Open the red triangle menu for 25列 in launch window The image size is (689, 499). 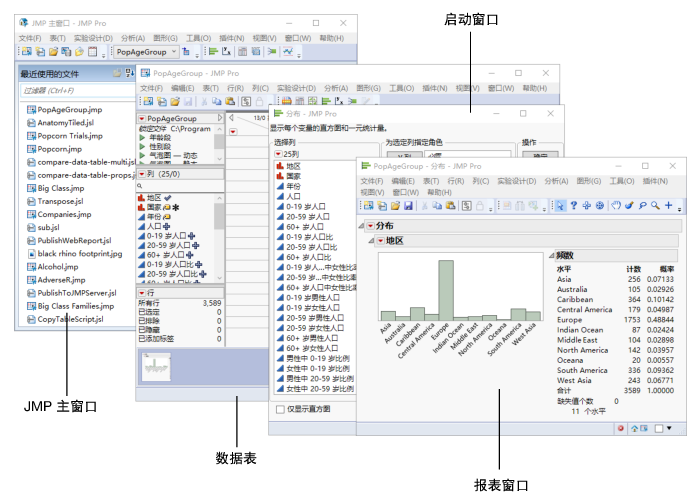tap(278, 154)
